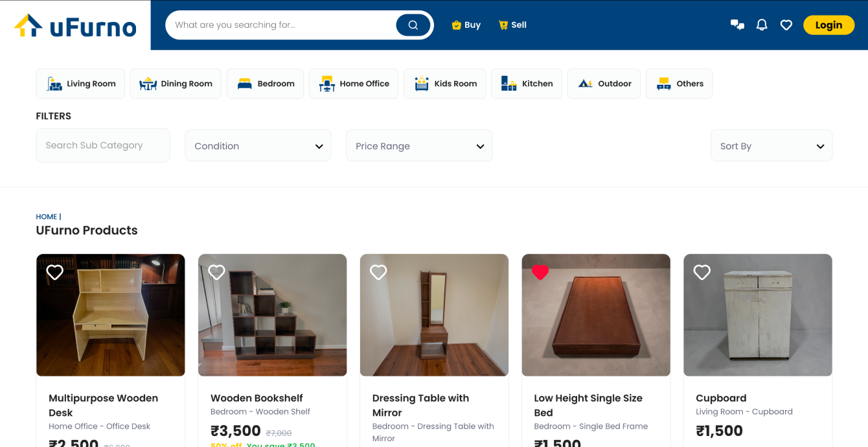Screen dimensions: 868x447
Task: Select the Outdoor category
Action: tap(604, 84)
